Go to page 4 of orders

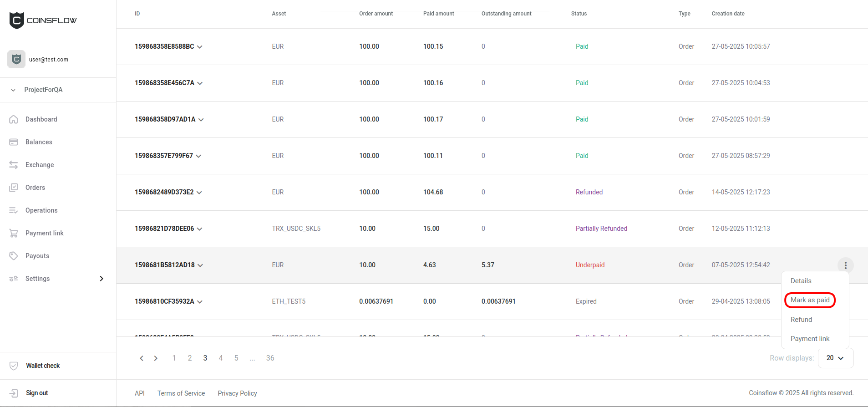pyautogui.click(x=221, y=358)
